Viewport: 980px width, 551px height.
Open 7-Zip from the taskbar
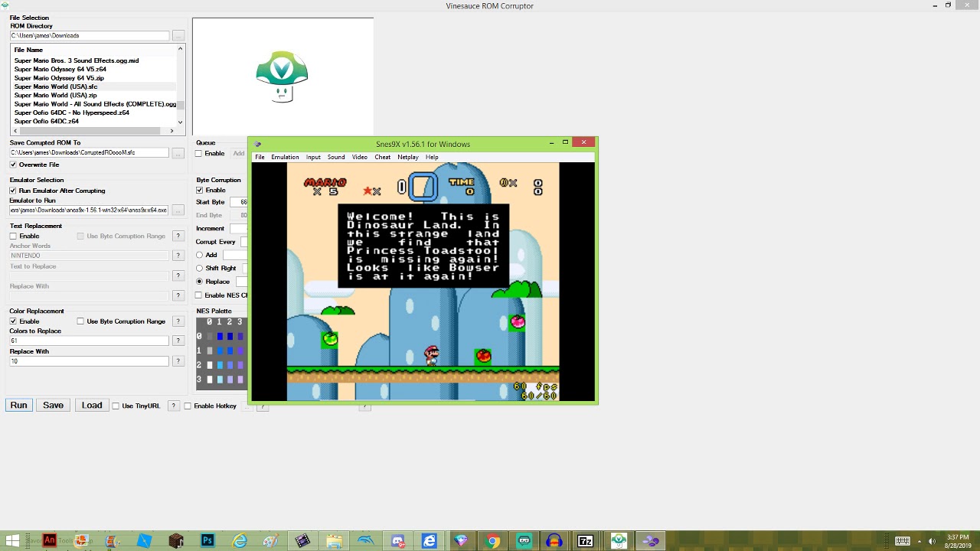(585, 541)
